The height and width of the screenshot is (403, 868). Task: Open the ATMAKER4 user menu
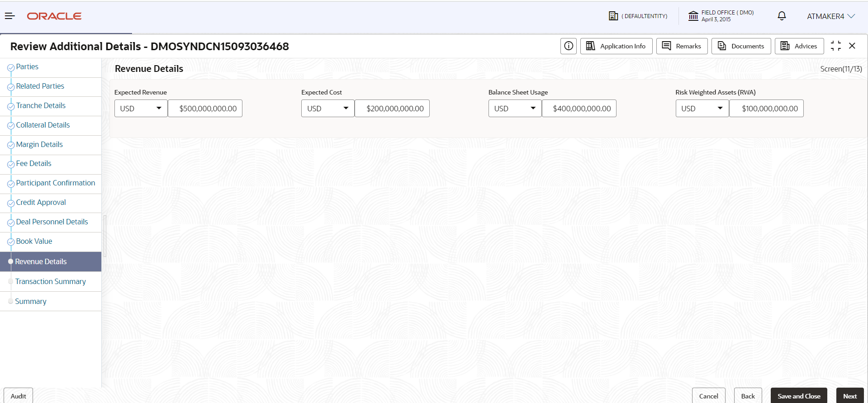[x=831, y=16]
